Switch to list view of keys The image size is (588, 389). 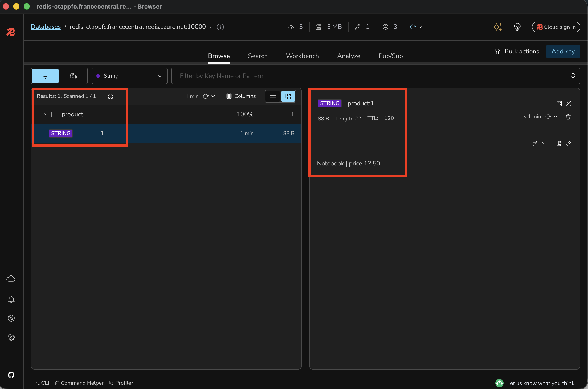tap(273, 96)
